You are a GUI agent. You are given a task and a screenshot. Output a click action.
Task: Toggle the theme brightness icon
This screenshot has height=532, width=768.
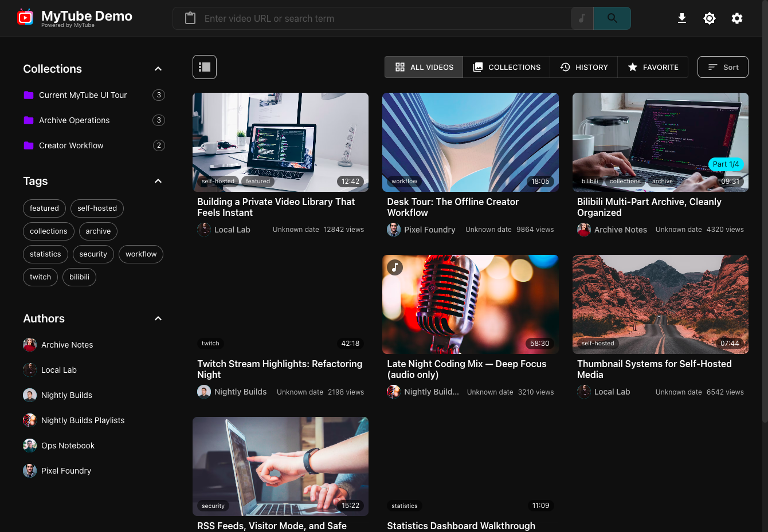point(710,18)
